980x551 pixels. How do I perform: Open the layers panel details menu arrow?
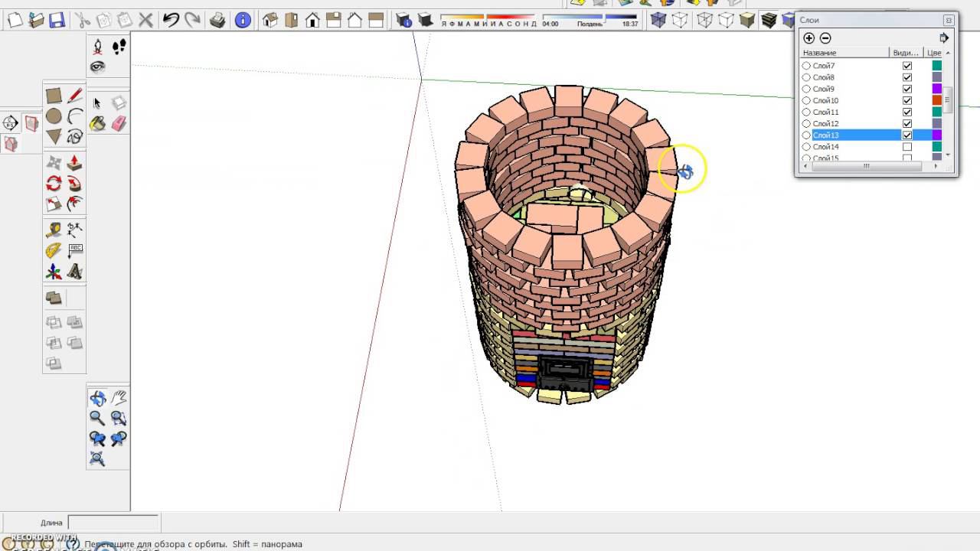pos(944,37)
